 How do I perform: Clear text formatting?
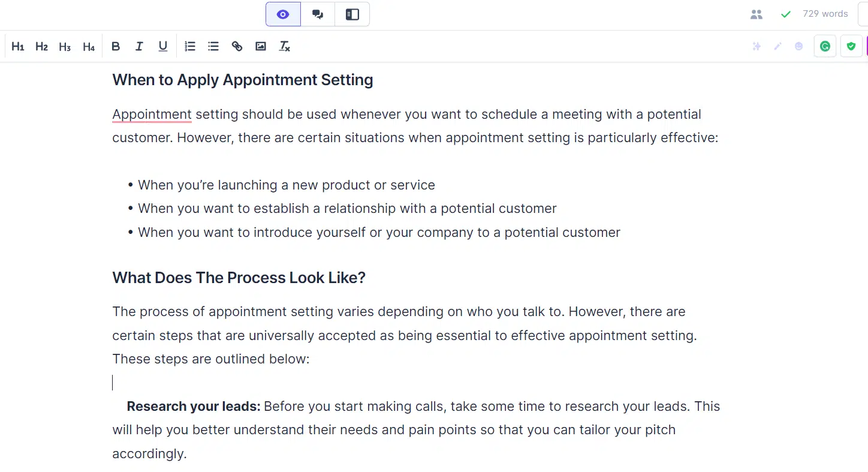(285, 46)
